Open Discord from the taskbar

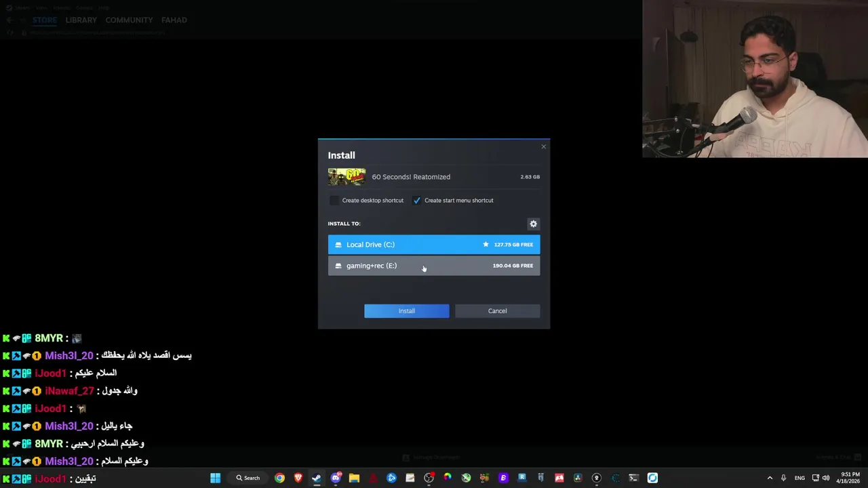click(x=336, y=478)
